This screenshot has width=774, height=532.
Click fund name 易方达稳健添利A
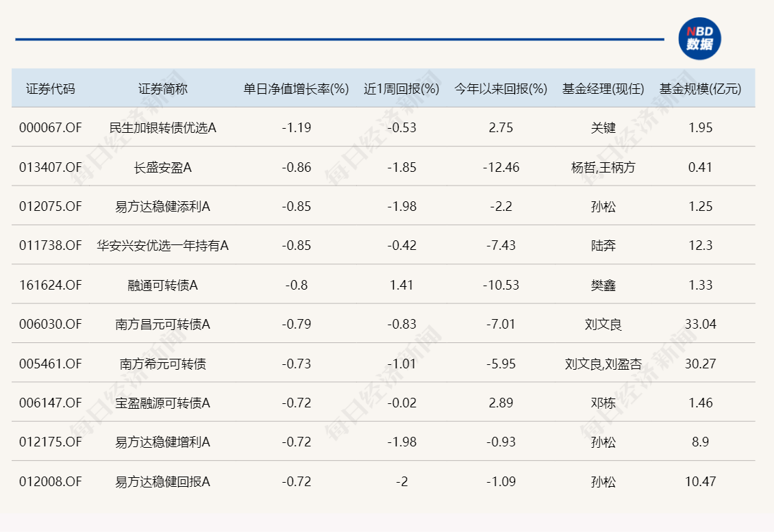[x=162, y=206]
